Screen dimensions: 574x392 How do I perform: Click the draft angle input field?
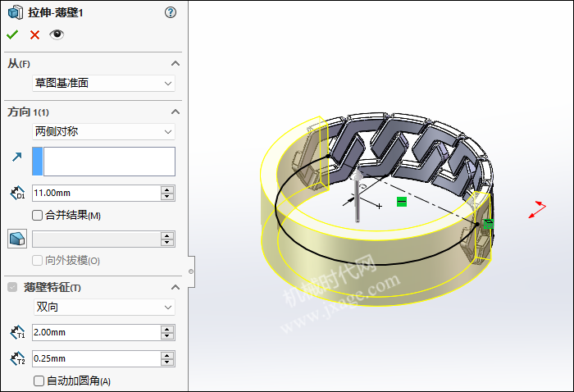(x=96, y=239)
